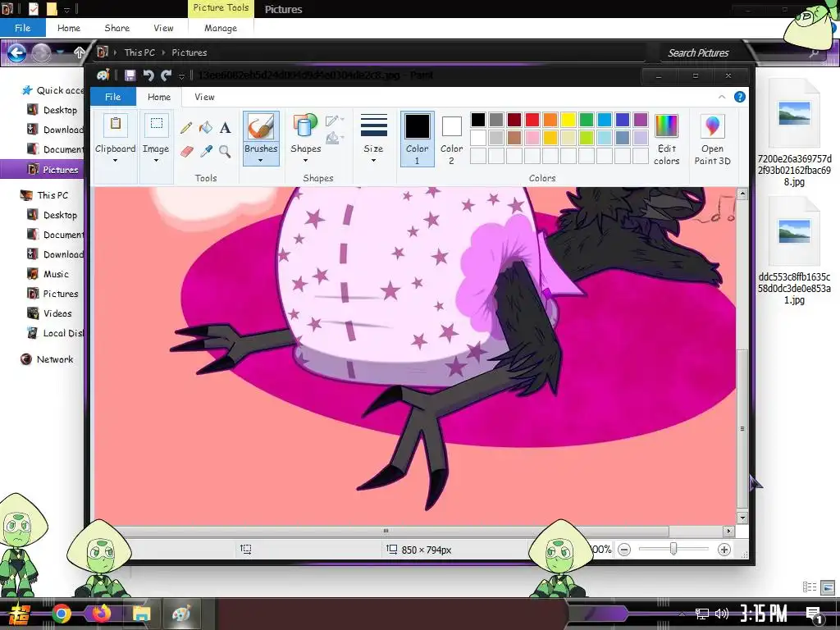Open the Size thickness dropdown

373,138
